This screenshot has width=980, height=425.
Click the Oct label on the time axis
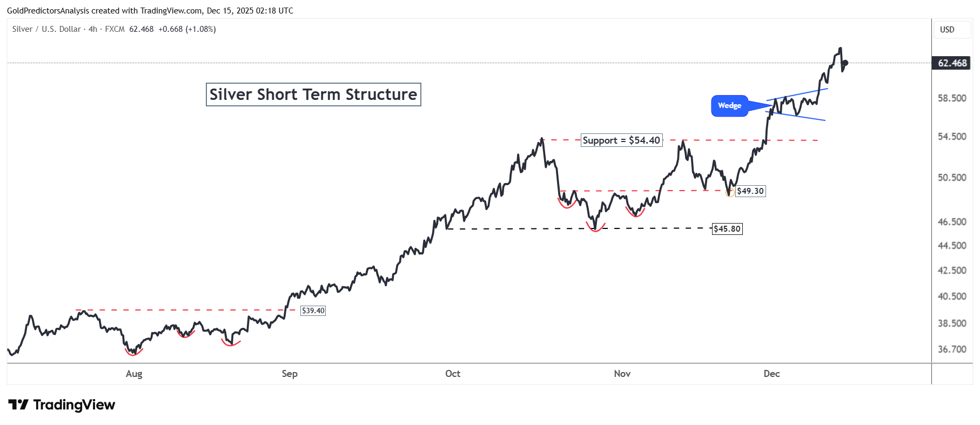(453, 374)
